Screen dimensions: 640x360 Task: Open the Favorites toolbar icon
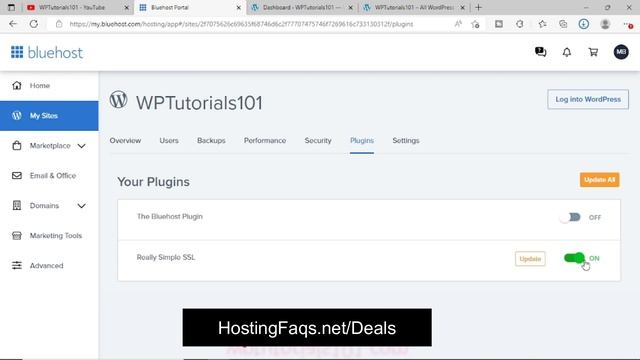[x=542, y=24]
